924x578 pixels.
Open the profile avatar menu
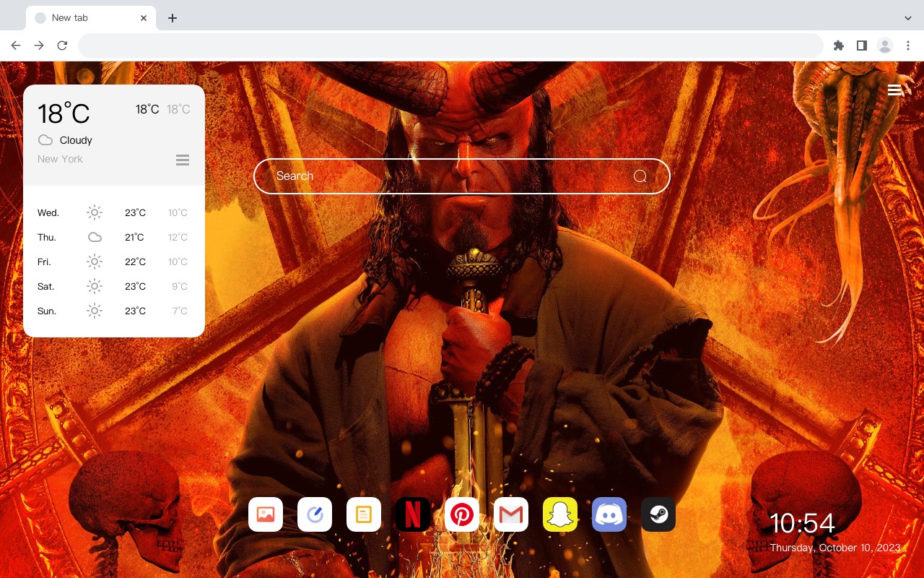[x=885, y=46]
